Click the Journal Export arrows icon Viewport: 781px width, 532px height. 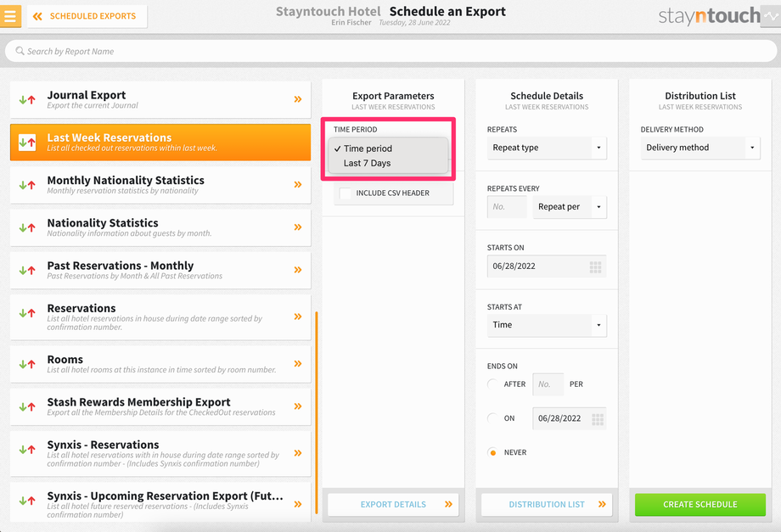click(x=27, y=99)
